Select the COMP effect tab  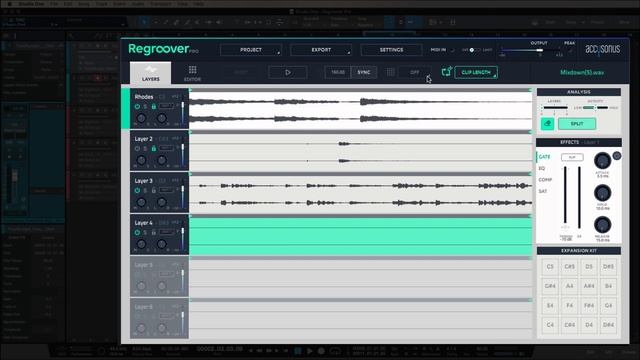pyautogui.click(x=545, y=180)
